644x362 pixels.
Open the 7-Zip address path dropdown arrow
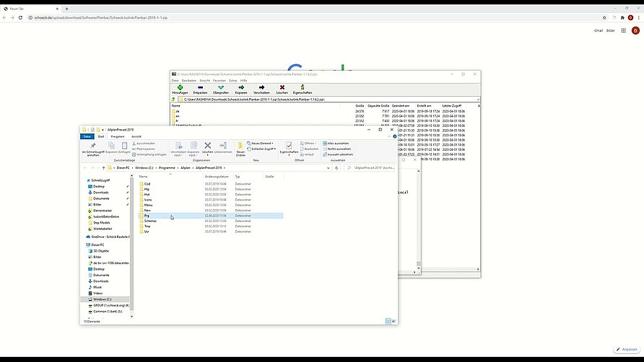coord(477,99)
